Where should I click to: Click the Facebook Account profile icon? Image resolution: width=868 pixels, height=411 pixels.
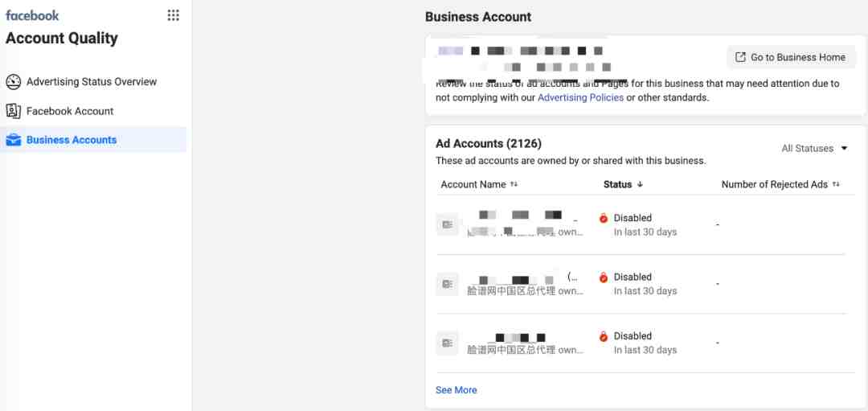pos(13,111)
